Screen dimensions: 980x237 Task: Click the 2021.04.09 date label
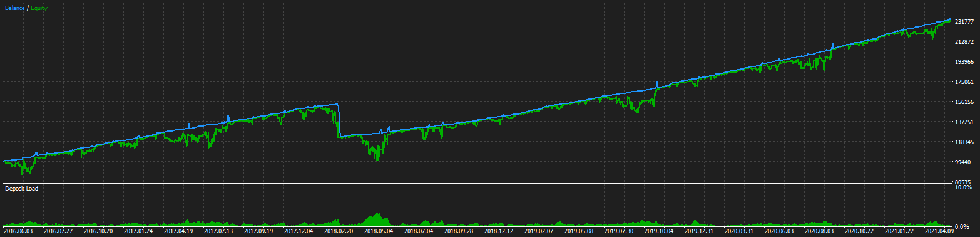pyautogui.click(x=940, y=231)
